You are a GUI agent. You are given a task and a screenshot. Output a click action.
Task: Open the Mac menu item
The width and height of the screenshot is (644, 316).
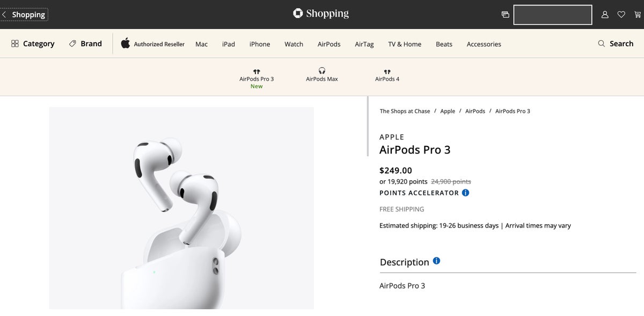pos(201,44)
